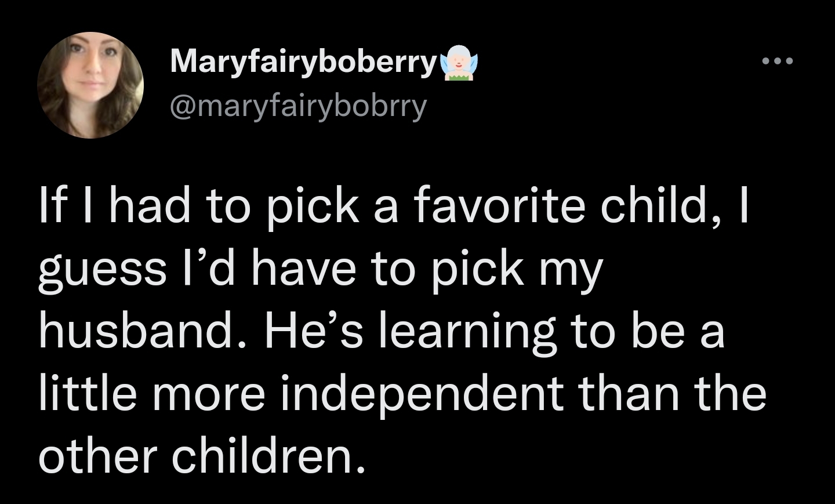Open the three-dot more options menu
This screenshot has height=504, width=835.
(778, 61)
